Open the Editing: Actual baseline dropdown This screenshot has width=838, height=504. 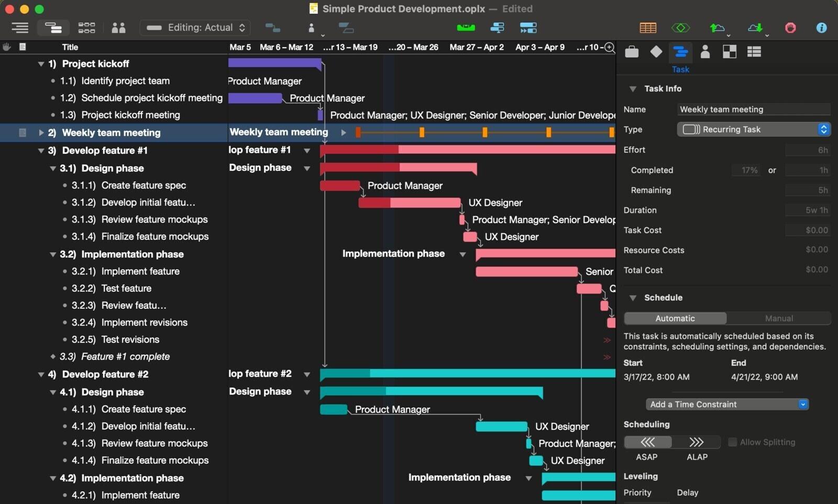(195, 28)
